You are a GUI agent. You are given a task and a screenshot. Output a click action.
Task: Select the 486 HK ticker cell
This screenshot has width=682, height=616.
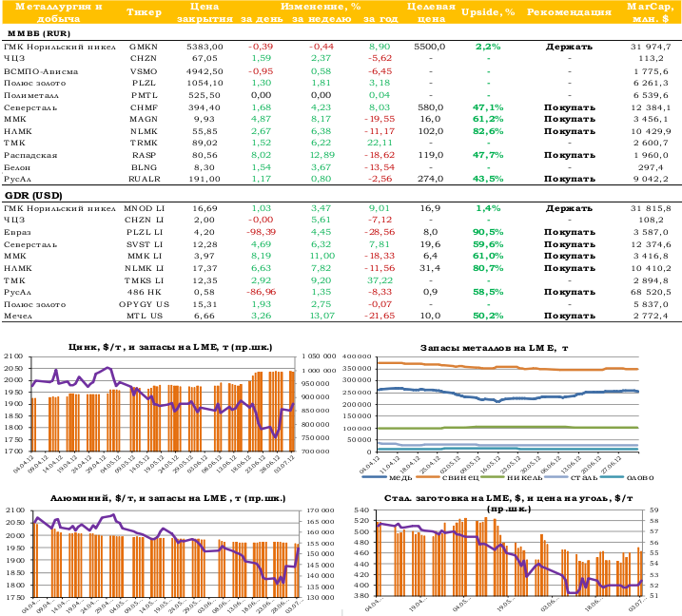tap(144, 292)
